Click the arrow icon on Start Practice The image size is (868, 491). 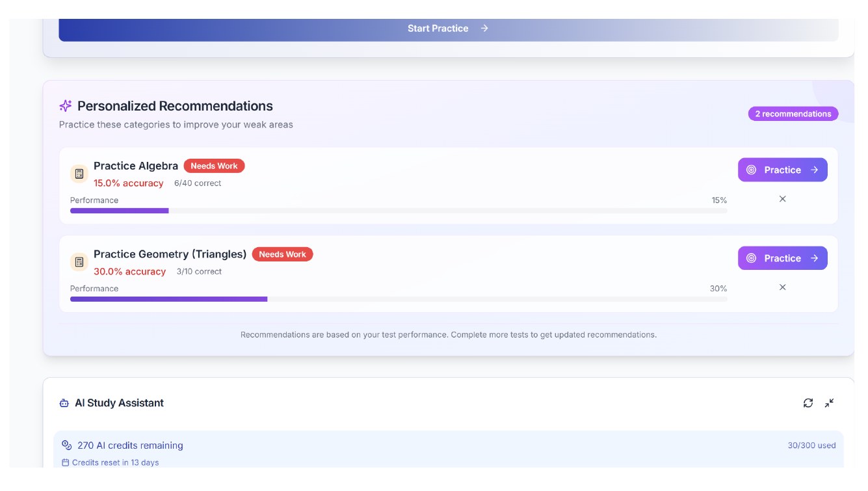(484, 29)
